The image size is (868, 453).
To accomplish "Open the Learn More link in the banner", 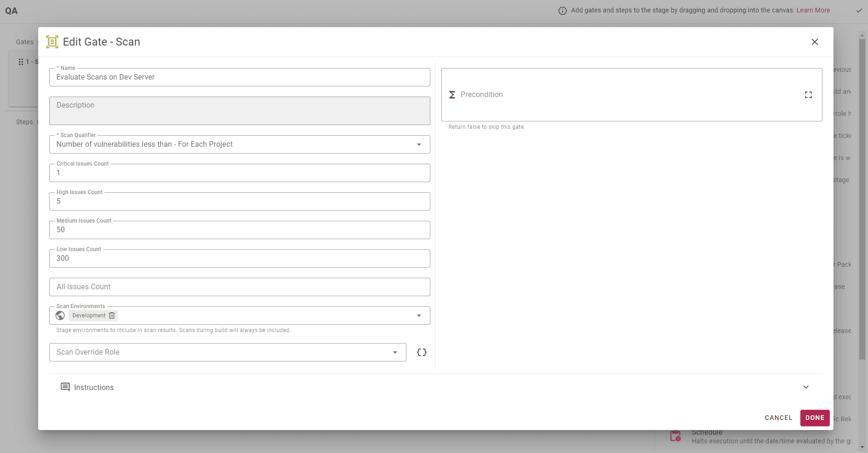I will coord(813,10).
